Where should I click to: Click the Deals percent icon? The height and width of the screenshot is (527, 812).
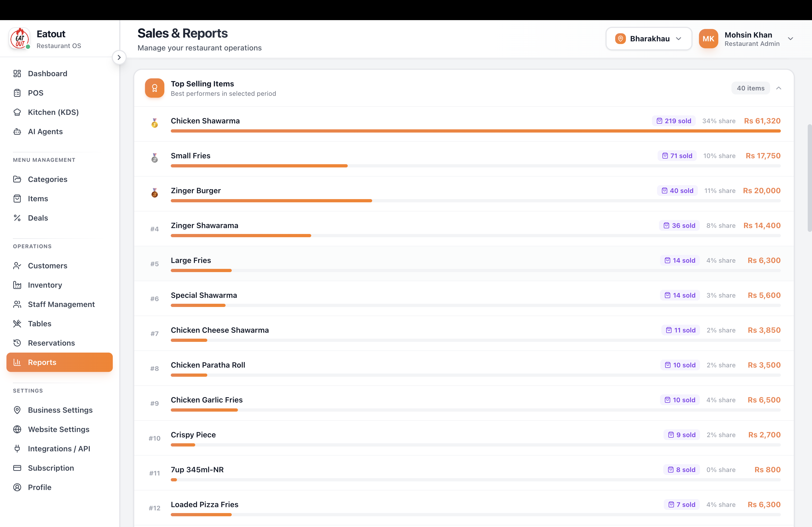click(17, 218)
